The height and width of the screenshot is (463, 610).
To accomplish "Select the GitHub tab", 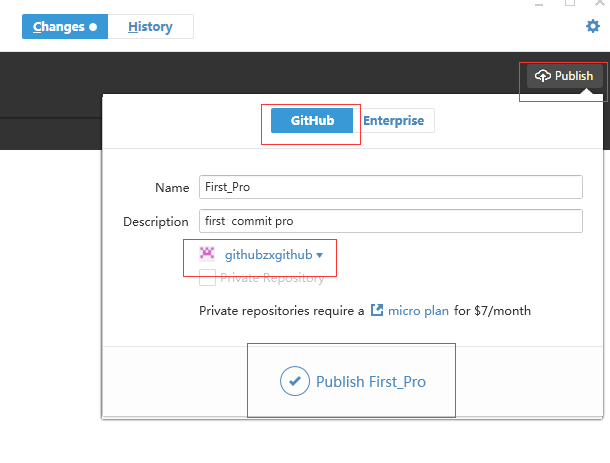I will pyautogui.click(x=312, y=121).
